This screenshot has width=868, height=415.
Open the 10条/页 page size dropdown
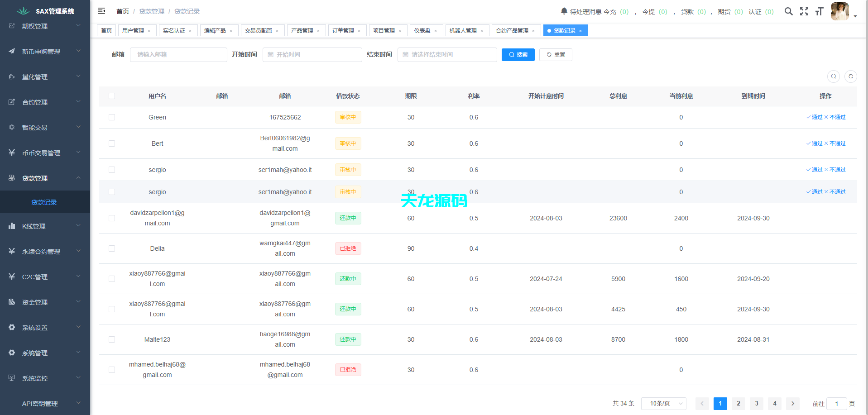coord(663,403)
